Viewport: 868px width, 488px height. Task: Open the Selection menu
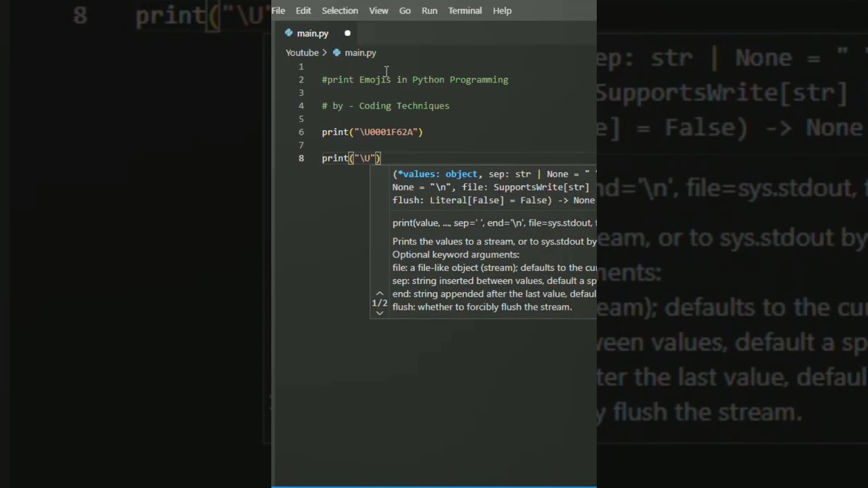point(340,11)
